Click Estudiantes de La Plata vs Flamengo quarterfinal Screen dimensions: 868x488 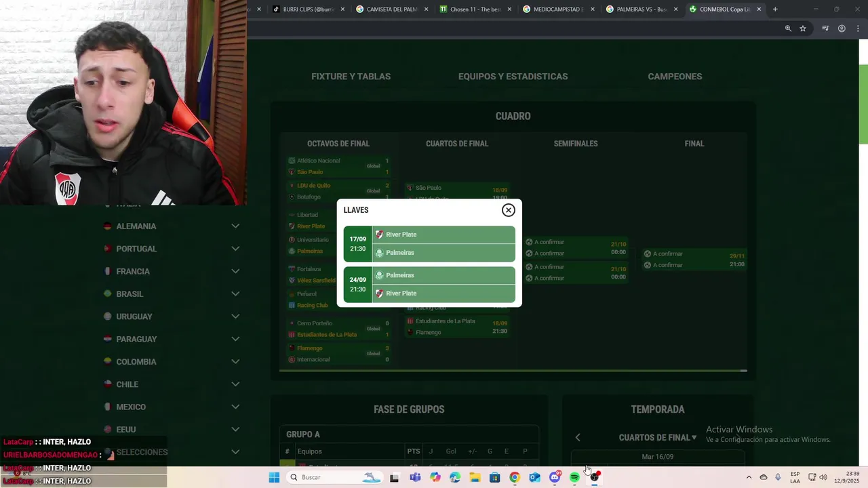point(456,327)
